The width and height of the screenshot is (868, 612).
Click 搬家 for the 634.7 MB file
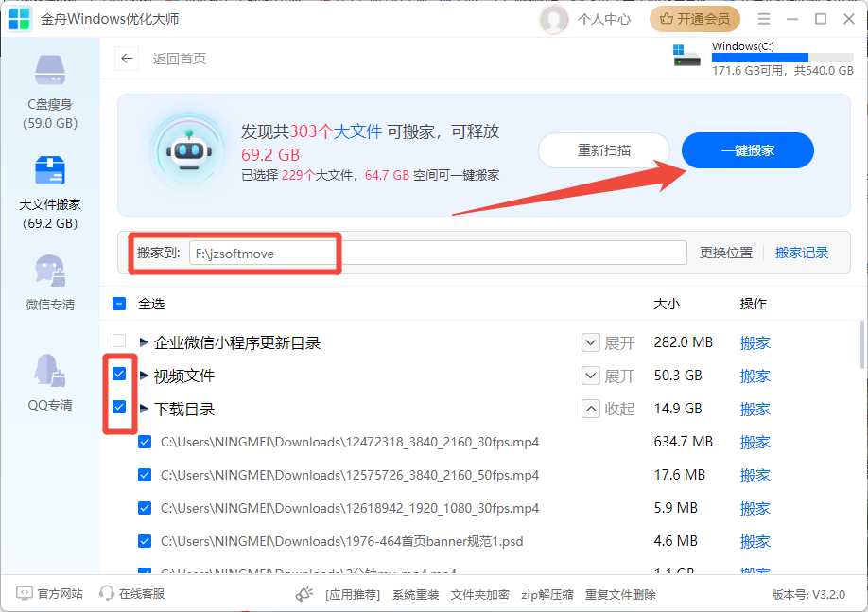click(755, 443)
